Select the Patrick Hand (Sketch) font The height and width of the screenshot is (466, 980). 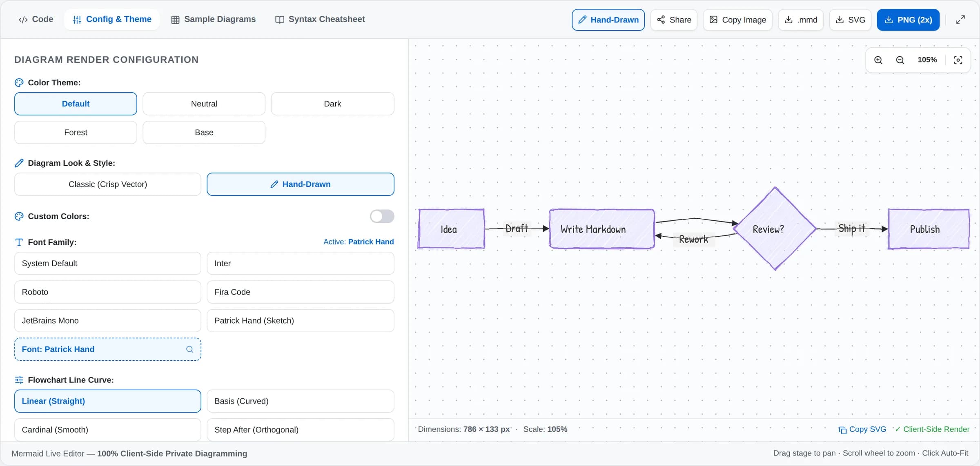(301, 320)
